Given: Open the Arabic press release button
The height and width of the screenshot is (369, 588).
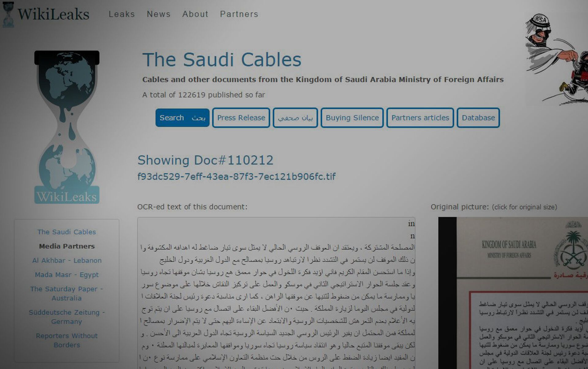Looking at the screenshot, I should click(295, 118).
